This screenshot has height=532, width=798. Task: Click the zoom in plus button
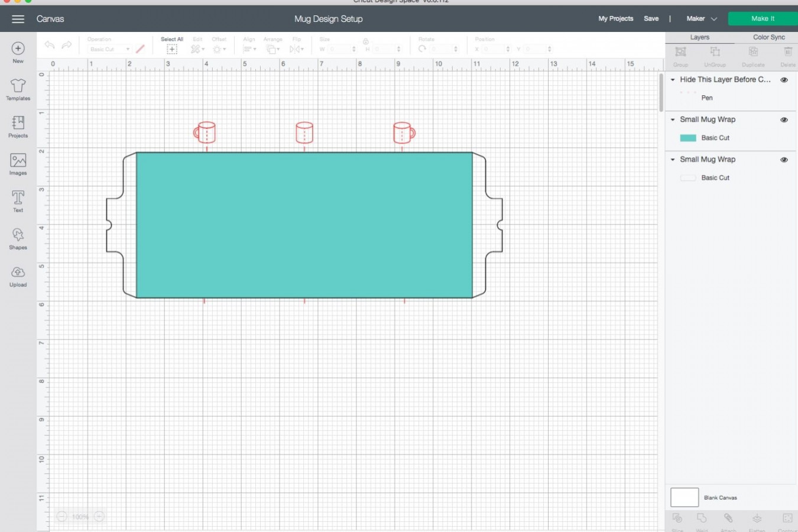click(x=99, y=517)
